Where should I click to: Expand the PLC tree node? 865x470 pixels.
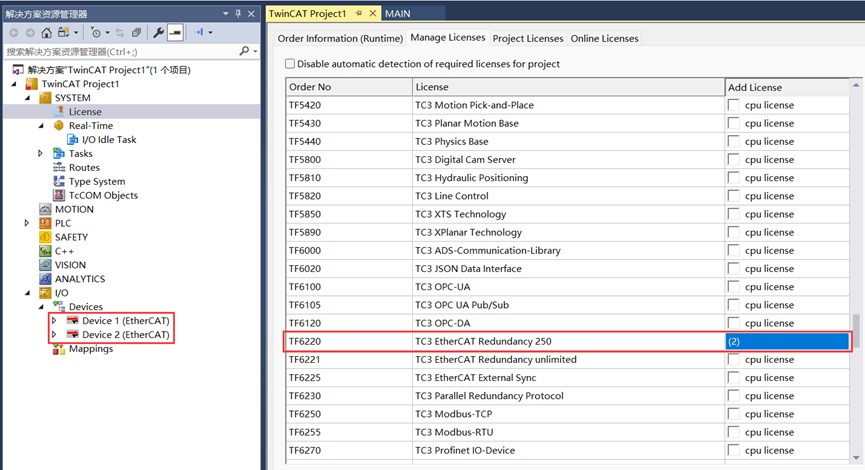26,223
